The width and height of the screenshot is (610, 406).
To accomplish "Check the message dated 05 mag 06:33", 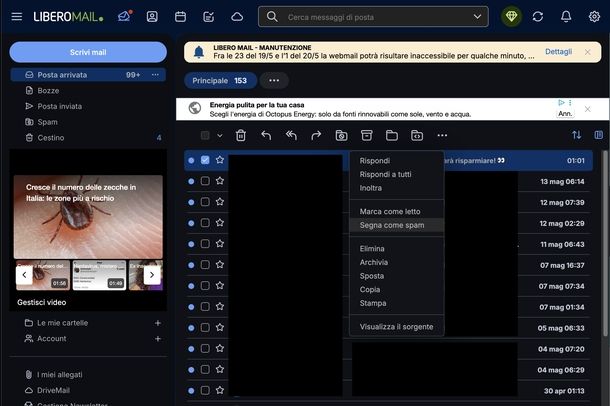I will [205, 328].
